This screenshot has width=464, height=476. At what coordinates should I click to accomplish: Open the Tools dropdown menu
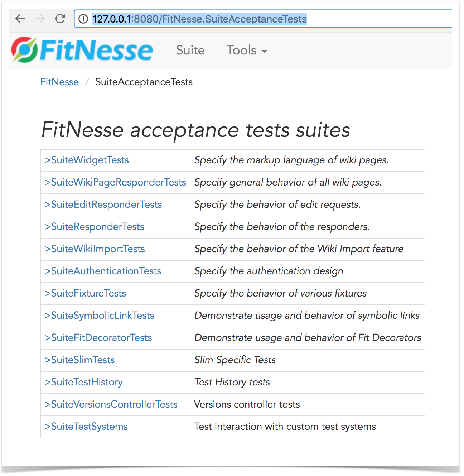click(x=247, y=50)
